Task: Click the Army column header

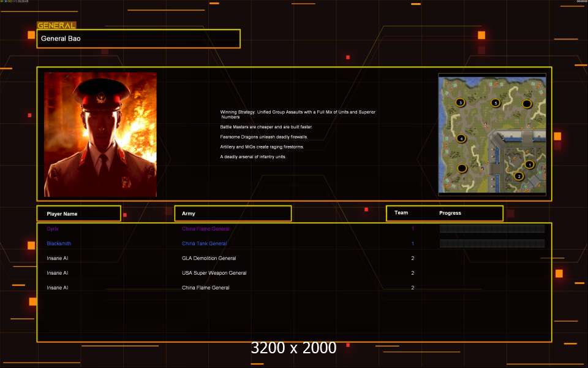Action: click(x=233, y=213)
